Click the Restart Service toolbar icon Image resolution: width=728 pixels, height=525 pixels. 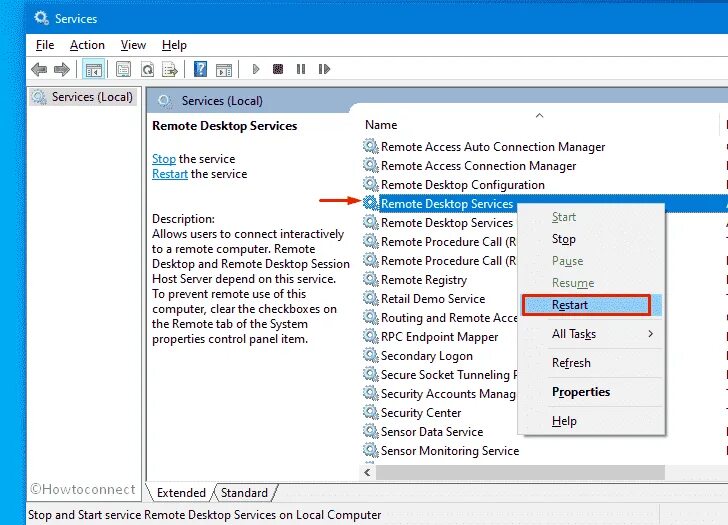point(324,69)
